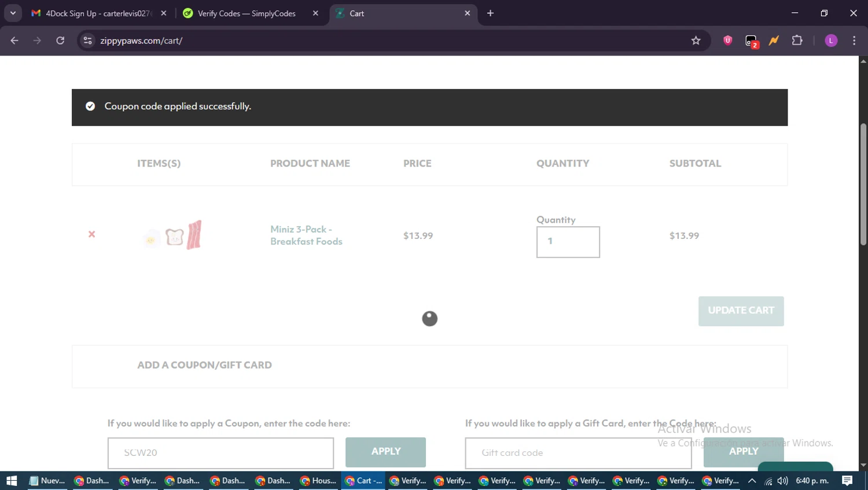The image size is (868, 490).
Task: View site information icon in address bar
Action: coord(88,40)
